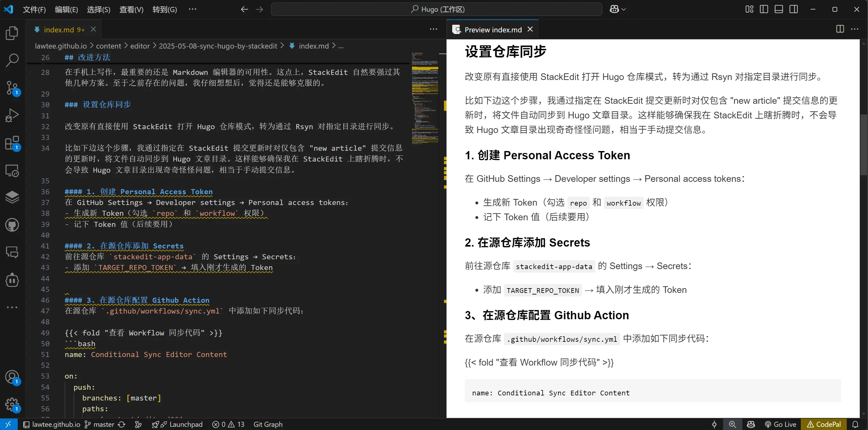Toggle Primary Side Bar visibility
The height and width of the screenshot is (430, 868).
click(x=764, y=10)
